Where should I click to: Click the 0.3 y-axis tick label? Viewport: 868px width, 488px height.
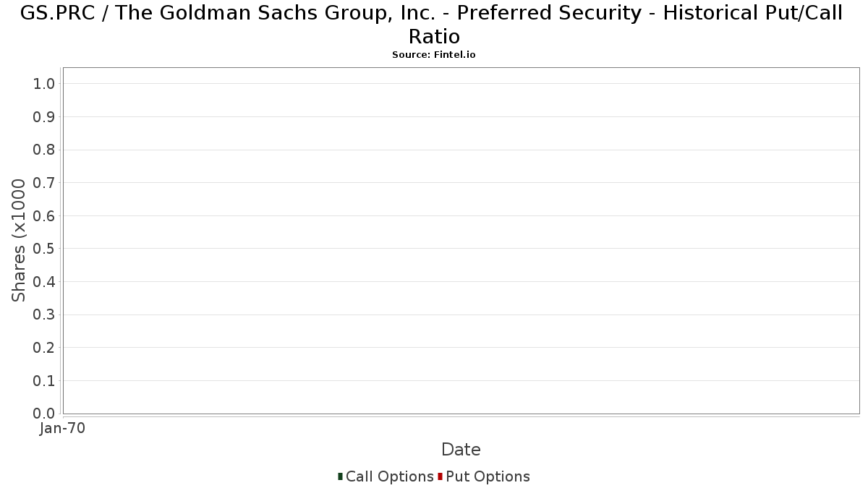(44, 314)
